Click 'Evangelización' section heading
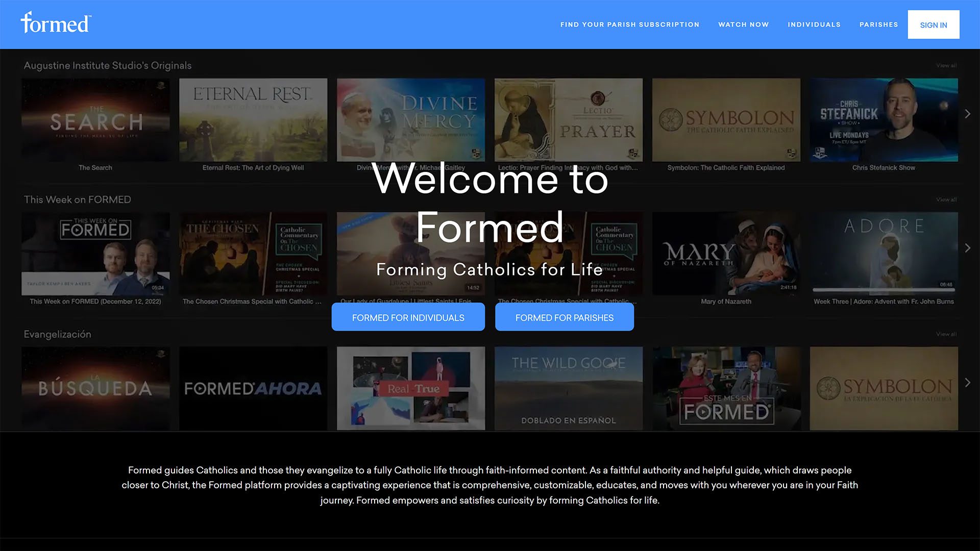The width and height of the screenshot is (980, 551). click(x=58, y=334)
